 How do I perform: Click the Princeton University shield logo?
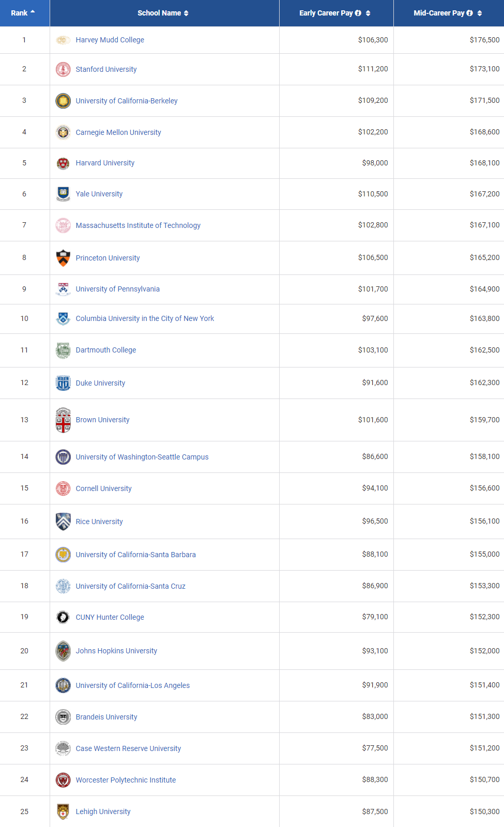[x=63, y=258]
